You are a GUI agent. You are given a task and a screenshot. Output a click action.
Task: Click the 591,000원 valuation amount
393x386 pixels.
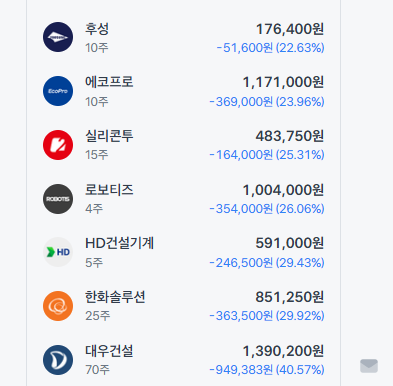click(290, 243)
